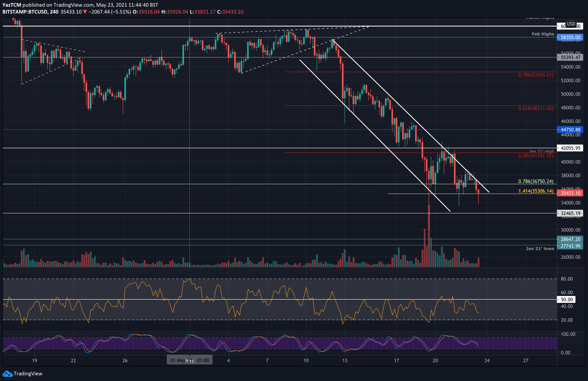Viewport: 588px width, 381px height.
Task: Click the RSI 20.00 scale value
Action: tap(567, 320)
